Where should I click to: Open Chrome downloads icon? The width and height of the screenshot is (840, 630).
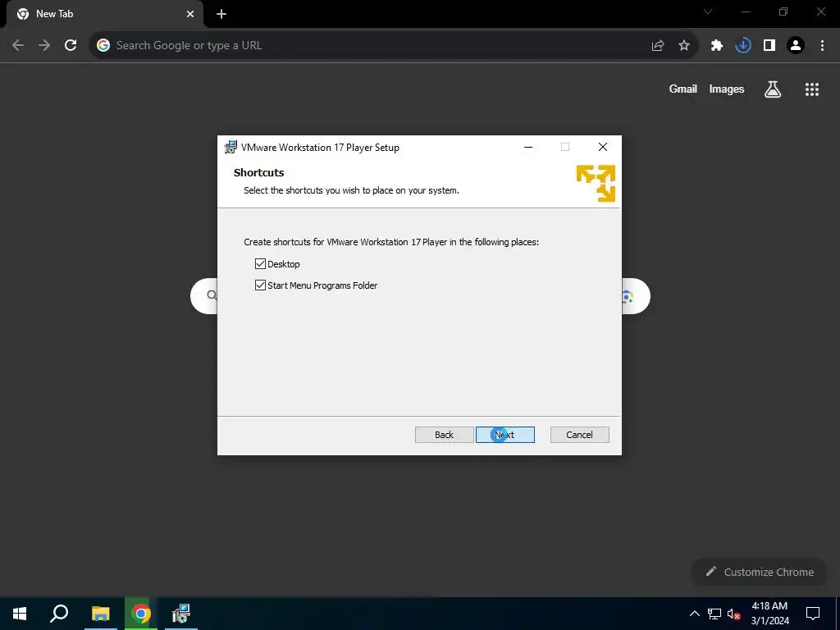tap(743, 46)
